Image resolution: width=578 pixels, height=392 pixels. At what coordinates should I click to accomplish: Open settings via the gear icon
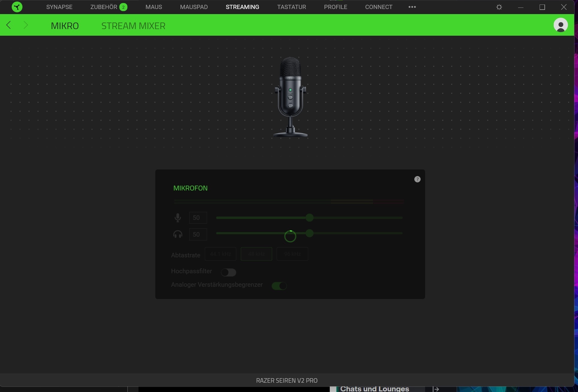coord(499,7)
